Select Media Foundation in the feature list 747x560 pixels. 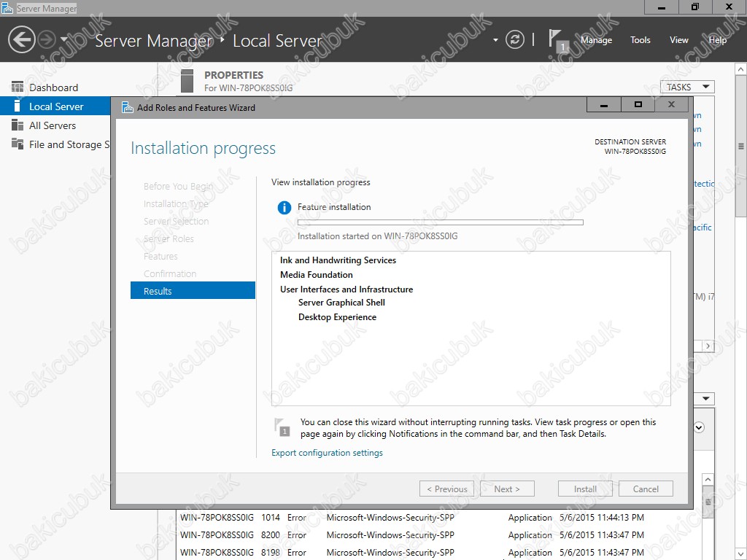coord(317,275)
